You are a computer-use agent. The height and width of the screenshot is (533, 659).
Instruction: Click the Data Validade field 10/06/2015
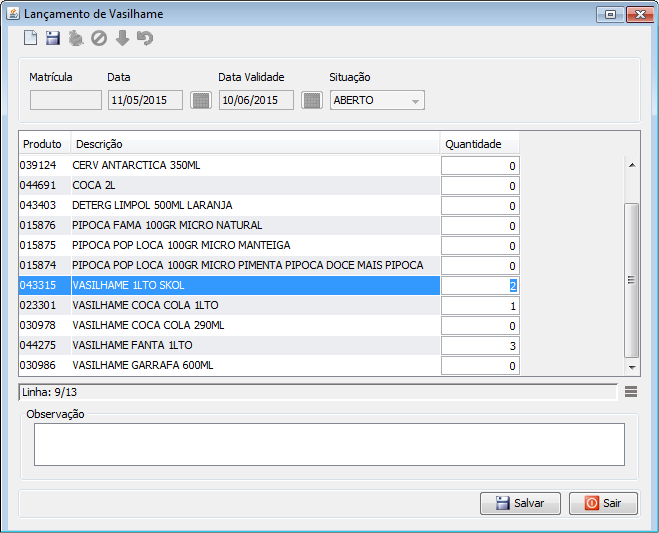[x=256, y=100]
